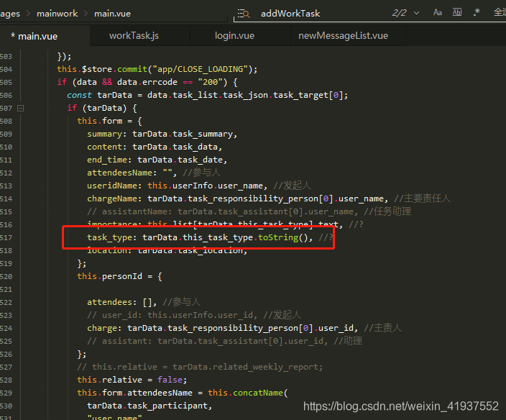Click the //任务助理 comment
This screenshot has width=506, height=420.
tap(387, 211)
